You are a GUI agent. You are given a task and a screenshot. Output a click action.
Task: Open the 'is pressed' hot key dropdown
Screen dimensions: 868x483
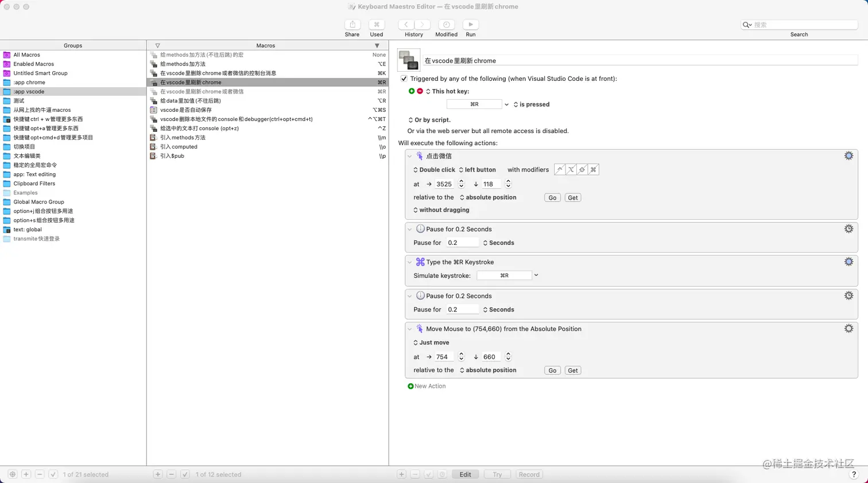pos(532,104)
